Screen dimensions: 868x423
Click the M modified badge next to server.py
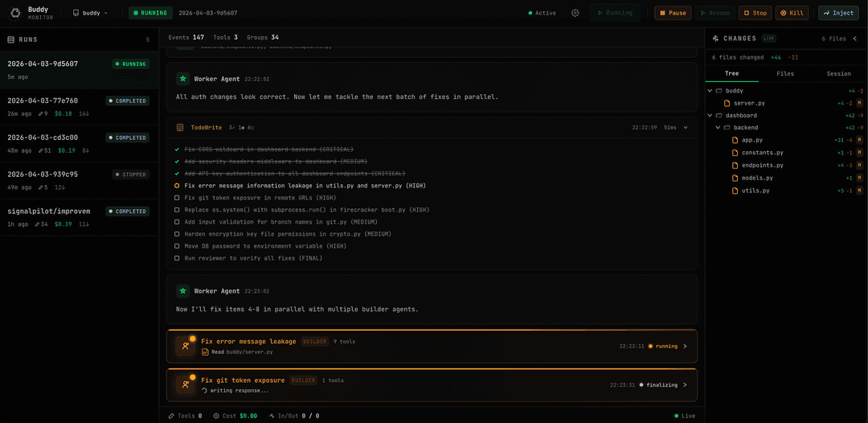coord(860,103)
